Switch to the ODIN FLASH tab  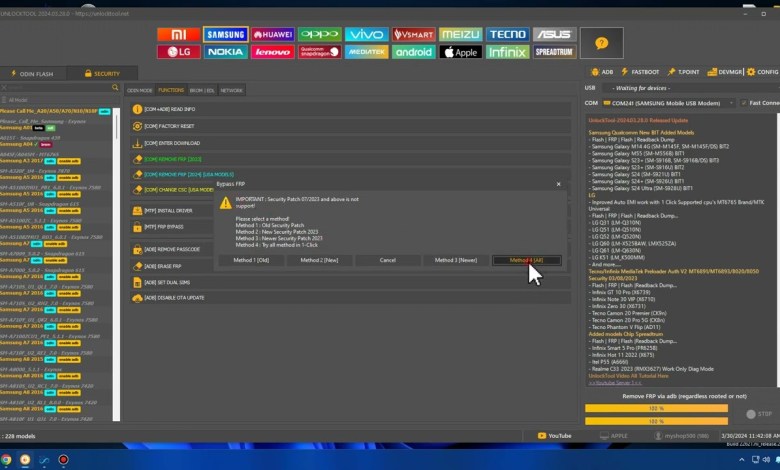click(33, 74)
